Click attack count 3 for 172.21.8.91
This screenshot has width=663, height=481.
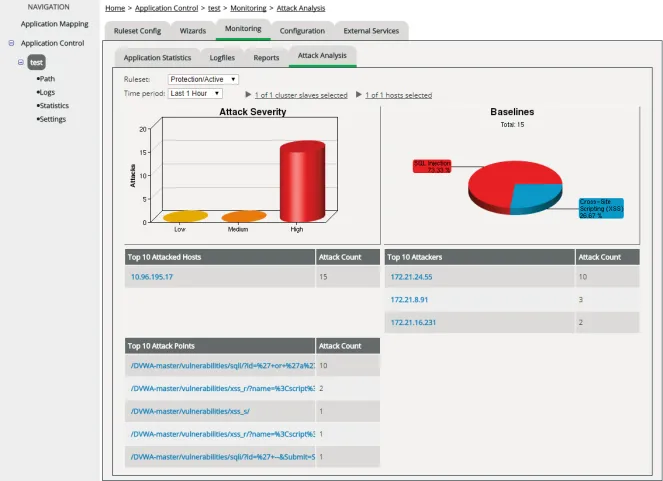(581, 300)
